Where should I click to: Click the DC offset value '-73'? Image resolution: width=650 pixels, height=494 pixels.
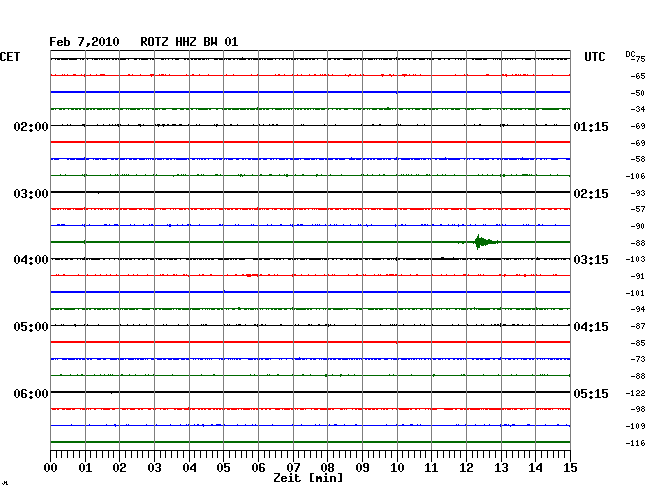click(x=639, y=359)
